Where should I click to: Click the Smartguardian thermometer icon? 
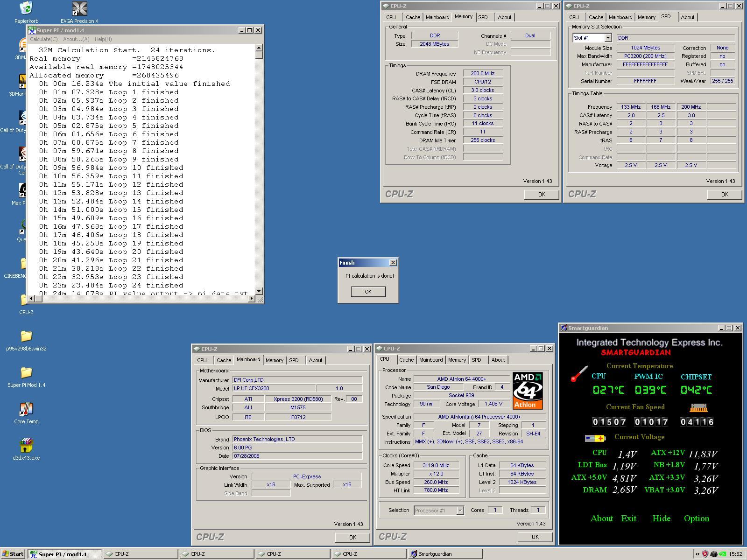coord(579,374)
